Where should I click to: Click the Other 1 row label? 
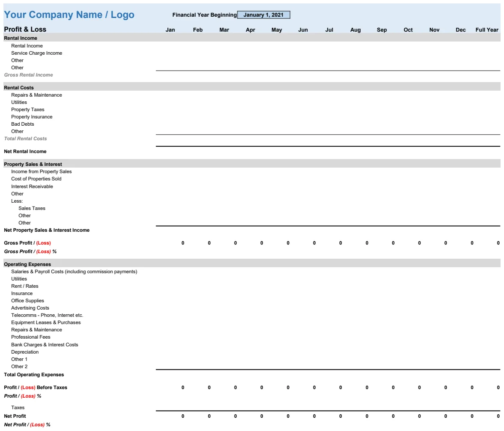pos(19,360)
